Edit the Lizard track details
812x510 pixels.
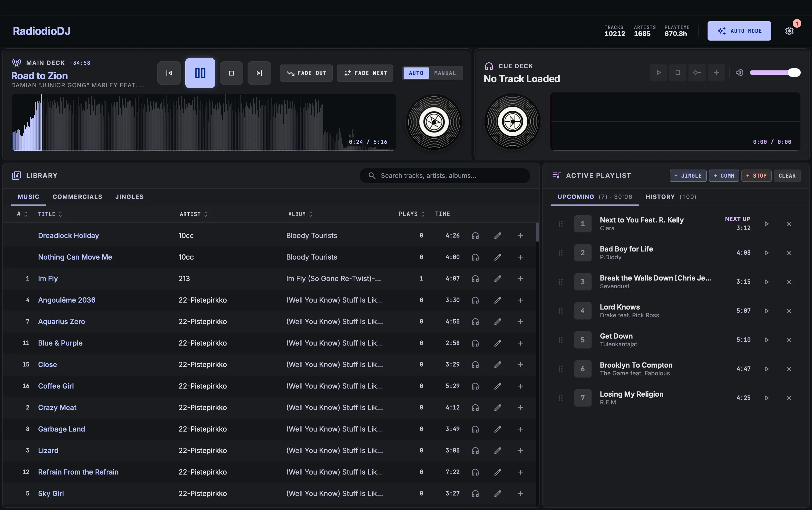click(498, 451)
